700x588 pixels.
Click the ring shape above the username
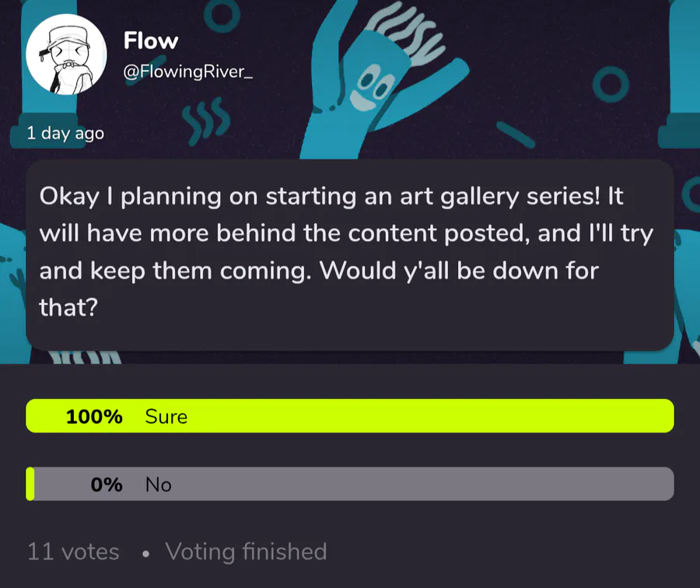pyautogui.click(x=222, y=16)
